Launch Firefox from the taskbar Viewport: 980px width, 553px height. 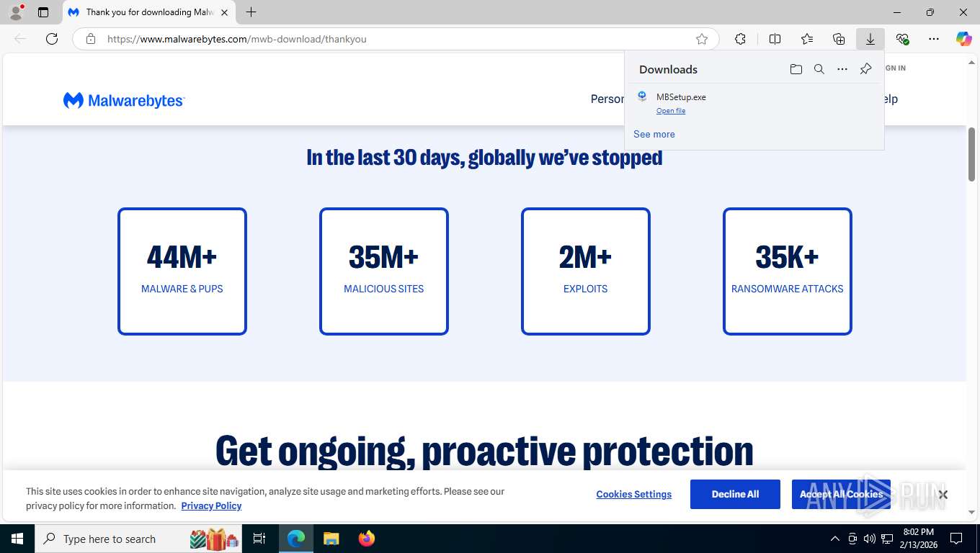coord(367,539)
